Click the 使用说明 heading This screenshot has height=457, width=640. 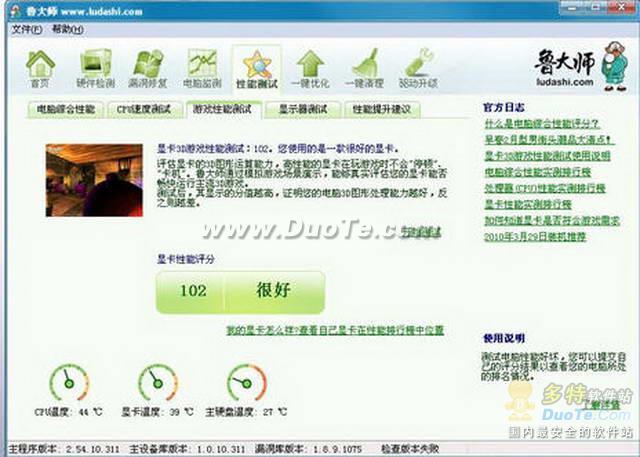coord(504,338)
